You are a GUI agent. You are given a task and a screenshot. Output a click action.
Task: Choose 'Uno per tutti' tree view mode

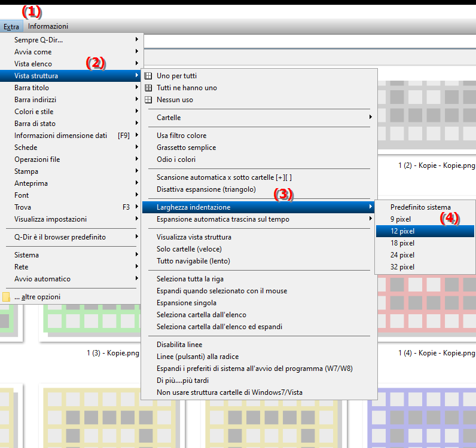(x=259, y=76)
